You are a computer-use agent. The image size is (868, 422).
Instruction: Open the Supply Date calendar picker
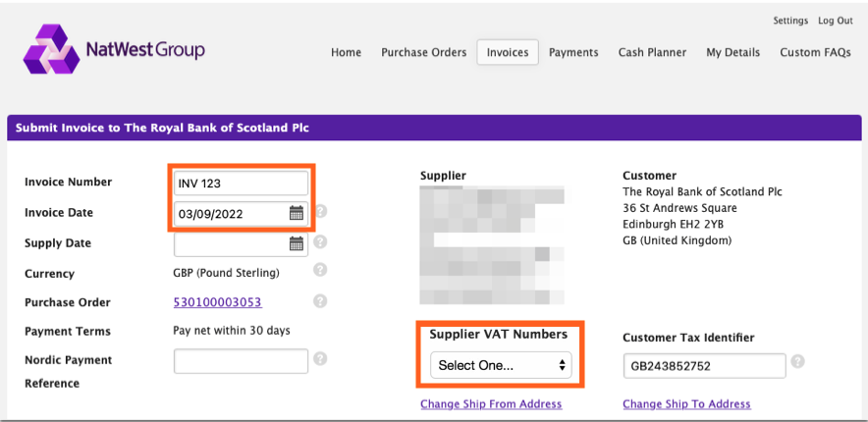(x=297, y=242)
